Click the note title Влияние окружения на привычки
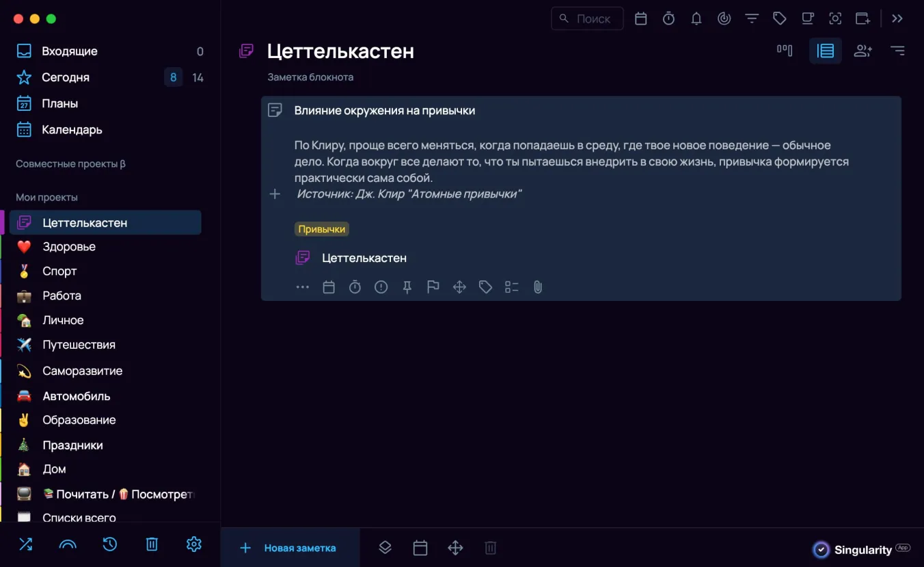The image size is (924, 567). coord(385,110)
